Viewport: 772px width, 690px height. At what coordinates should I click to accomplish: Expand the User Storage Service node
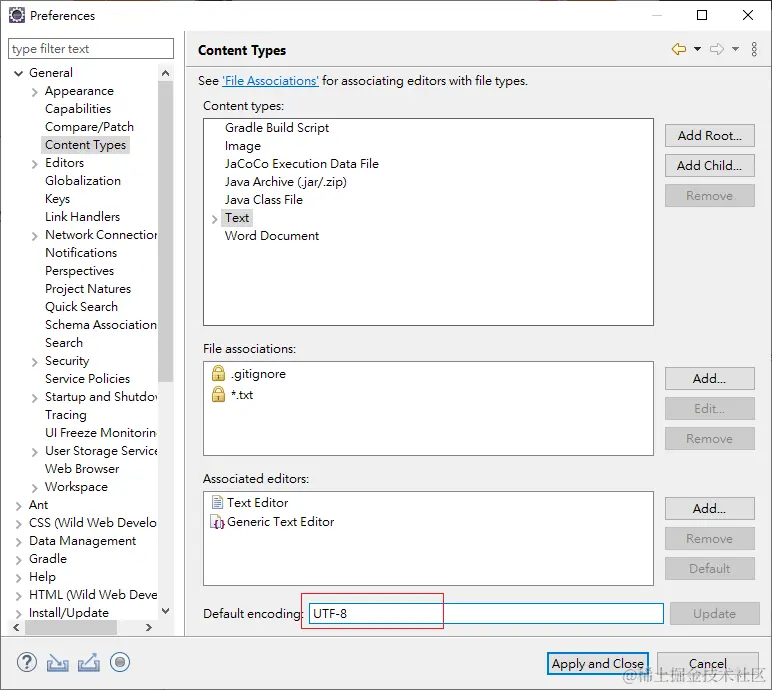point(34,452)
